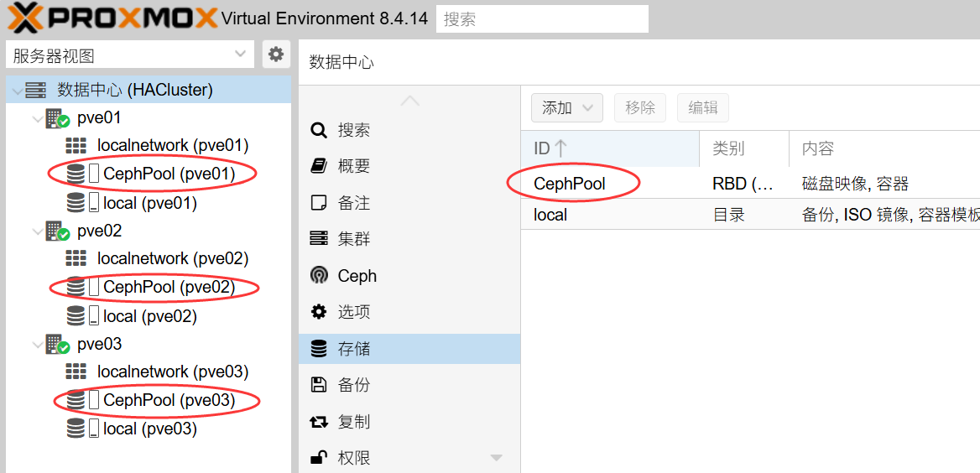Viewport: 980px width, 473px height.
Task: Open the 添加 storage dropdown
Action: pyautogui.click(x=567, y=107)
